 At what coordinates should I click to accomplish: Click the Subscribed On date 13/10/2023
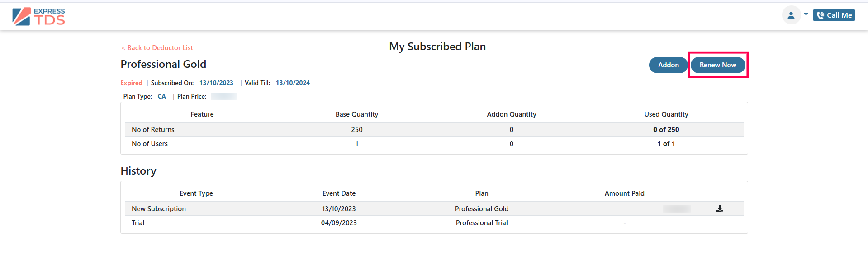(x=216, y=83)
